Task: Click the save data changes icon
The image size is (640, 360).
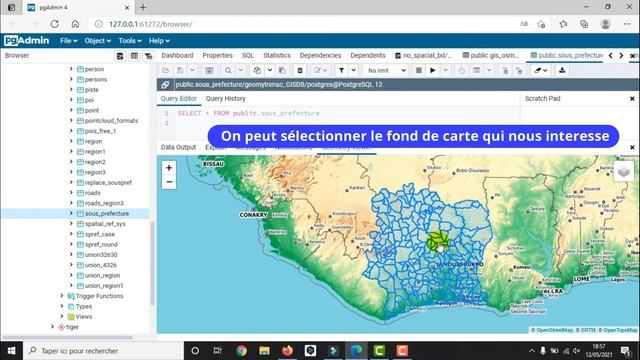Action: point(209,70)
